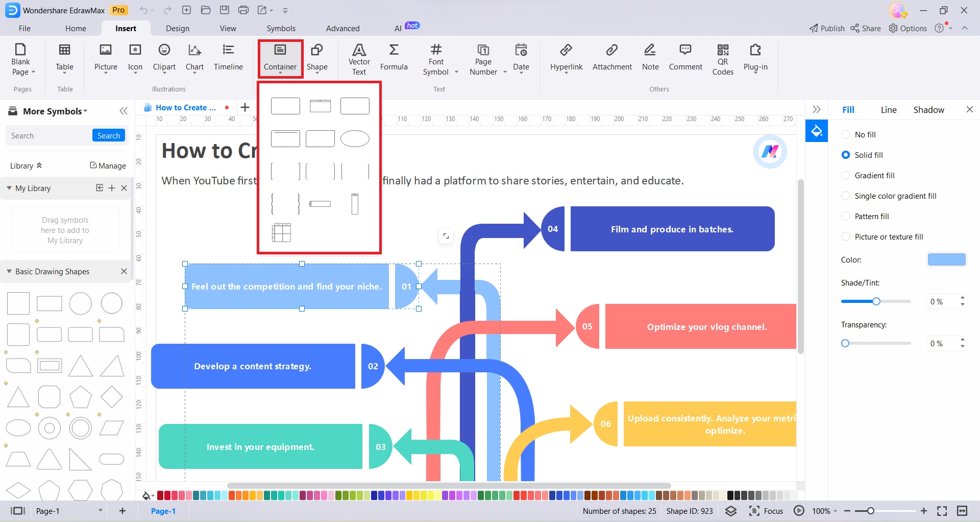The width and height of the screenshot is (980, 522).
Task: Collapse the Basic Drawing Shapes section
Action: point(9,271)
